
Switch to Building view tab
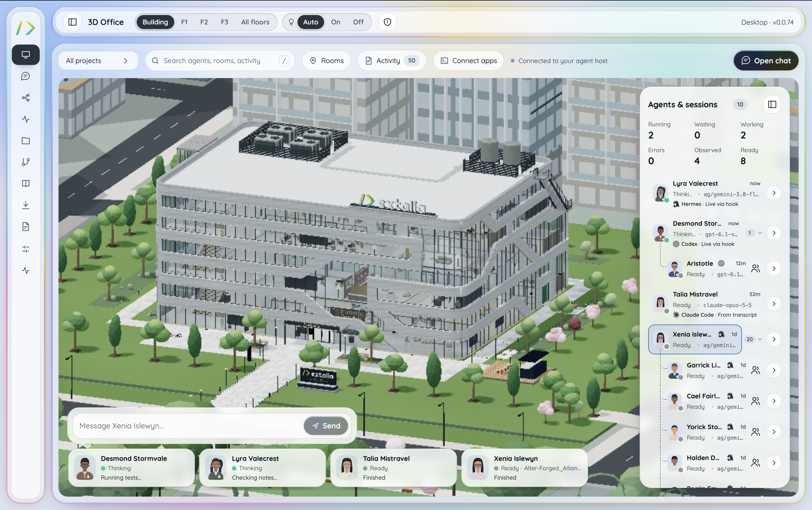pos(155,22)
